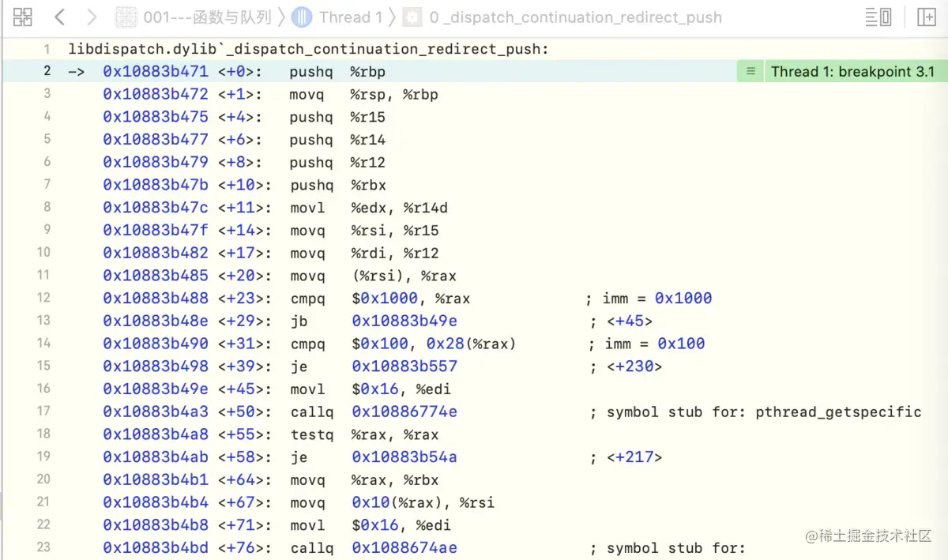
Task: Click the movq %rax, %rbx instruction
Action: click(363, 479)
